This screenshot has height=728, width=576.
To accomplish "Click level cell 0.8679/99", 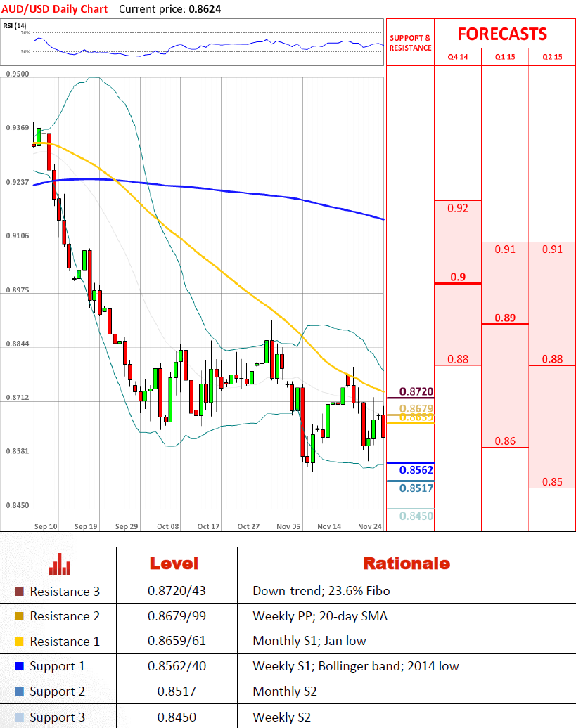I will [177, 616].
